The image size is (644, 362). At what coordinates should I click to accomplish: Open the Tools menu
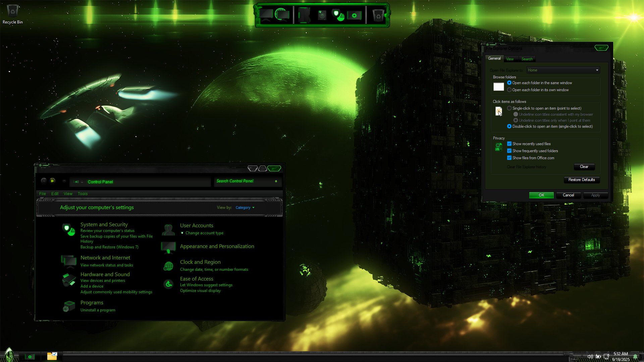coord(83,194)
